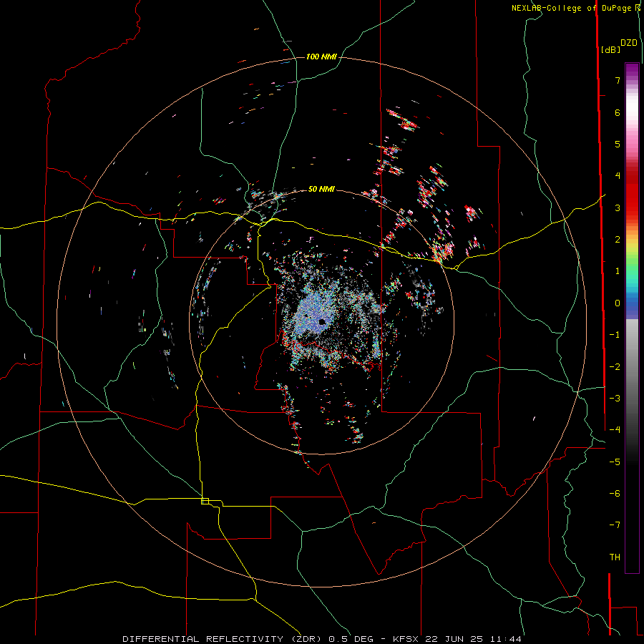Viewport: 644px width, 644px height.
Task: Click the yellow square highway junction marker
Action: (205, 501)
